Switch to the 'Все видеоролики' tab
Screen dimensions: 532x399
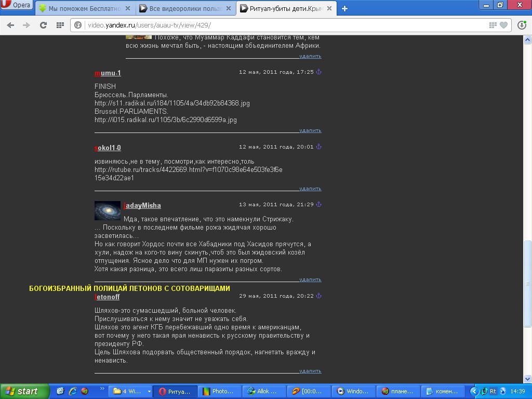pyautogui.click(x=185, y=8)
